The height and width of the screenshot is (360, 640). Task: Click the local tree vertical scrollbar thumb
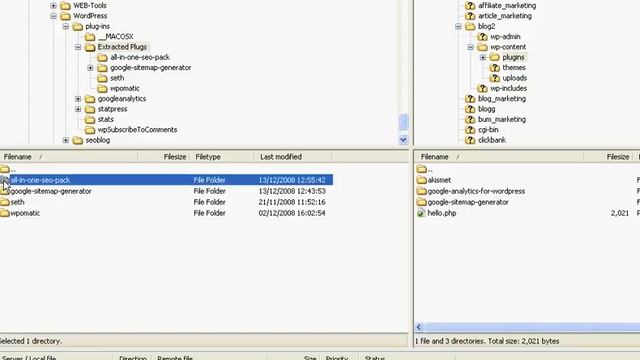(x=403, y=122)
